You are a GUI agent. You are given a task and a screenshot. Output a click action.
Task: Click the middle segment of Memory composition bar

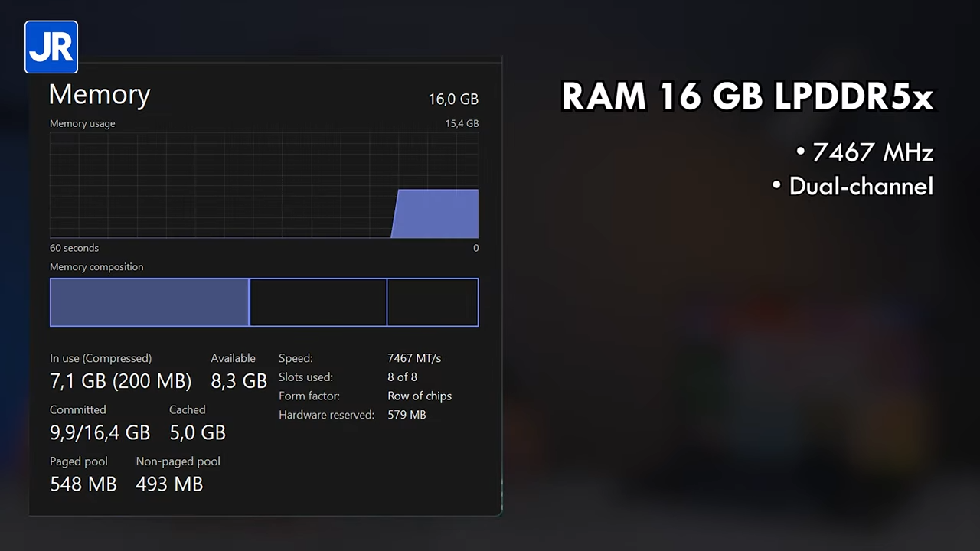[318, 302]
